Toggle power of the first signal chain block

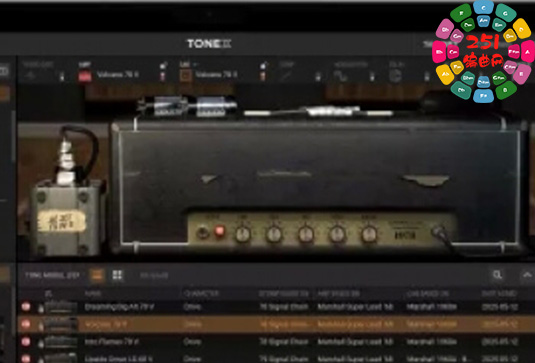62,77
